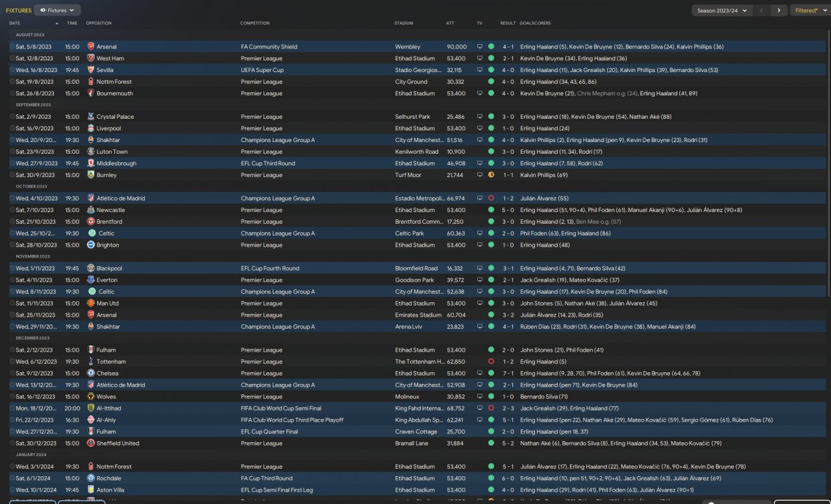831x504 pixels.
Task: Open the 7 - 1 result against Chelsea
Action: coord(508,374)
